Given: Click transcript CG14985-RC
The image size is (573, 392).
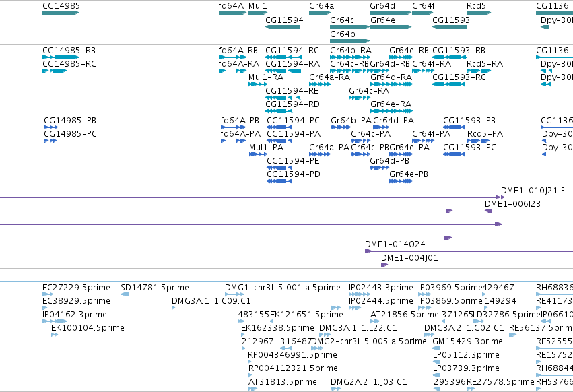Looking at the screenshot, I should (x=55, y=71).
